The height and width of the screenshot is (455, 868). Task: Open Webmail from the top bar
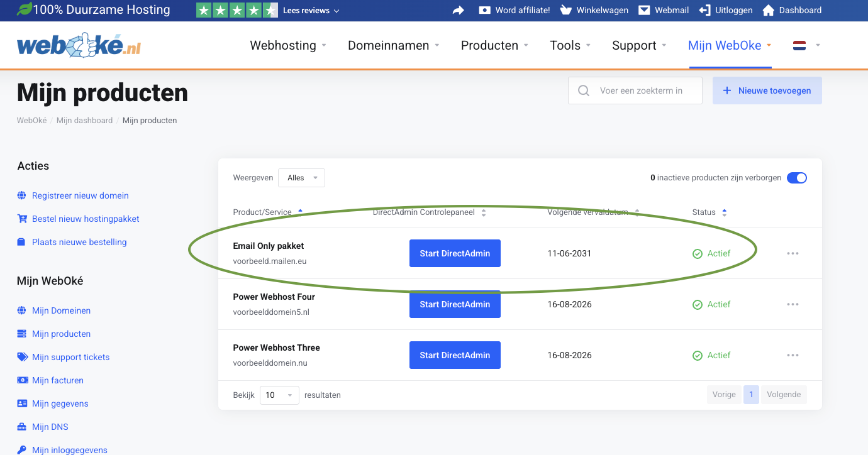664,10
